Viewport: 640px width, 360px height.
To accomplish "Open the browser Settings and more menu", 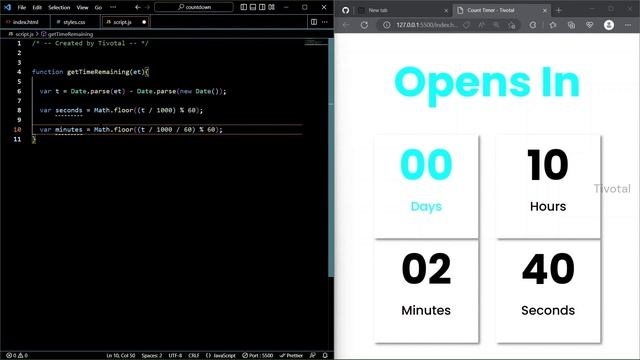I will tap(628, 25).
